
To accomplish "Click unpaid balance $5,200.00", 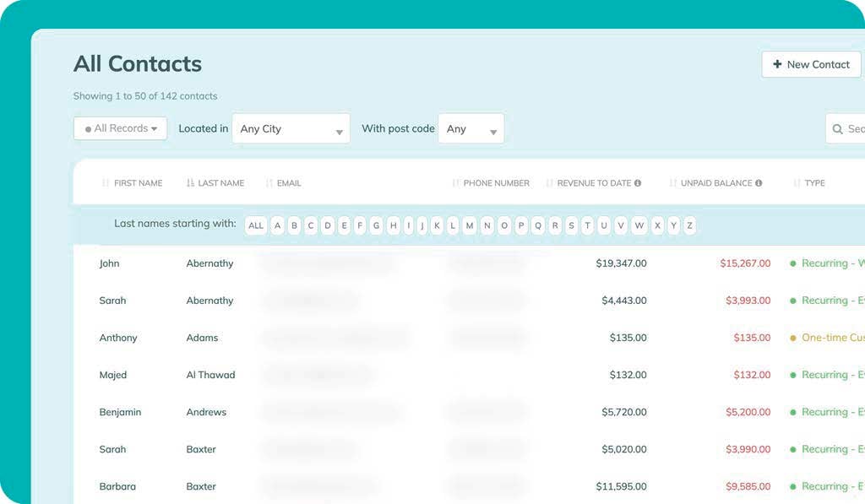I will click(x=748, y=413).
